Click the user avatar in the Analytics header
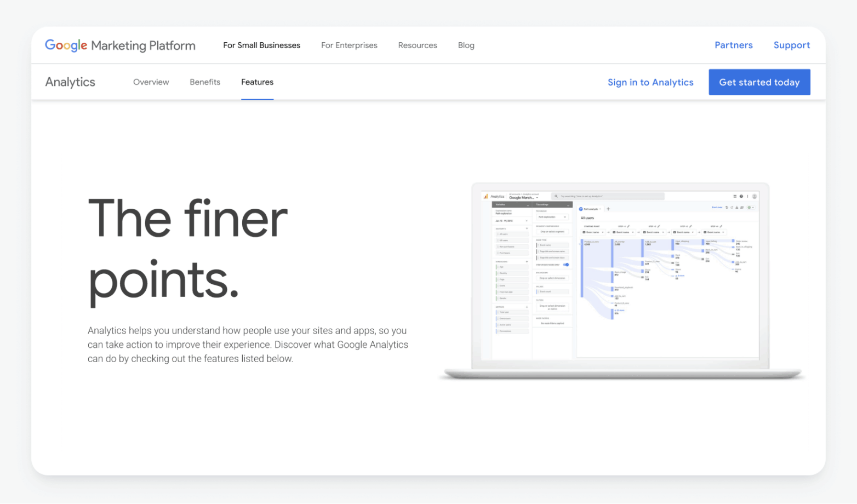857x504 pixels. [x=755, y=196]
